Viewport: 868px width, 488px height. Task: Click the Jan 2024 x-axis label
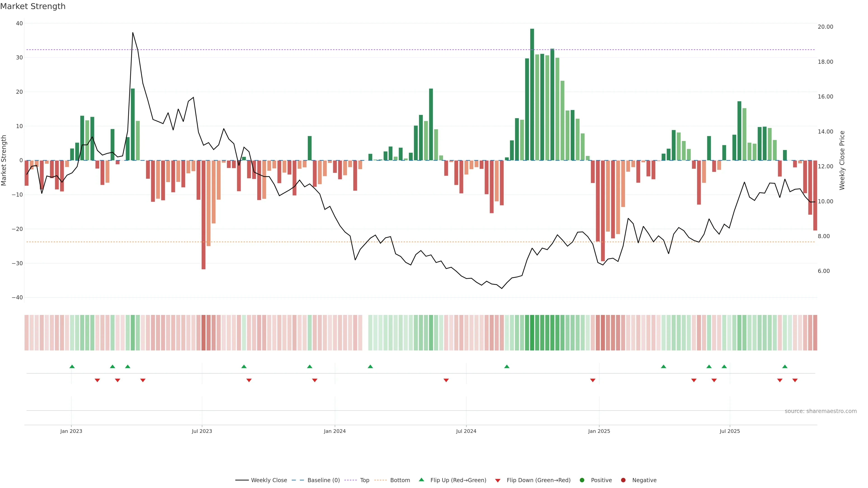pos(335,431)
